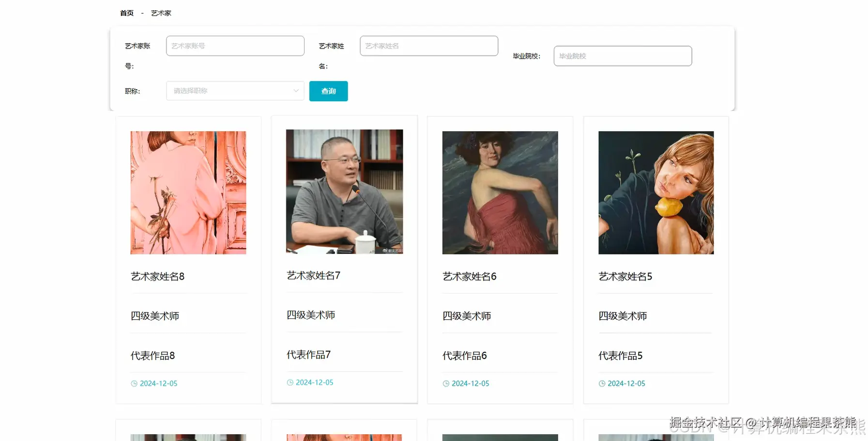Click the clock icon on 艺术家姓名5's card

[602, 383]
